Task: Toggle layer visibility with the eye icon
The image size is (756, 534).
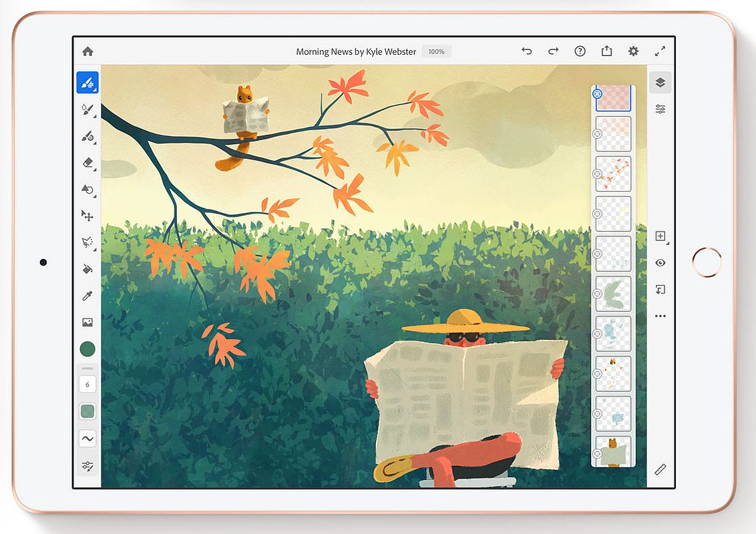Action: pyautogui.click(x=660, y=263)
